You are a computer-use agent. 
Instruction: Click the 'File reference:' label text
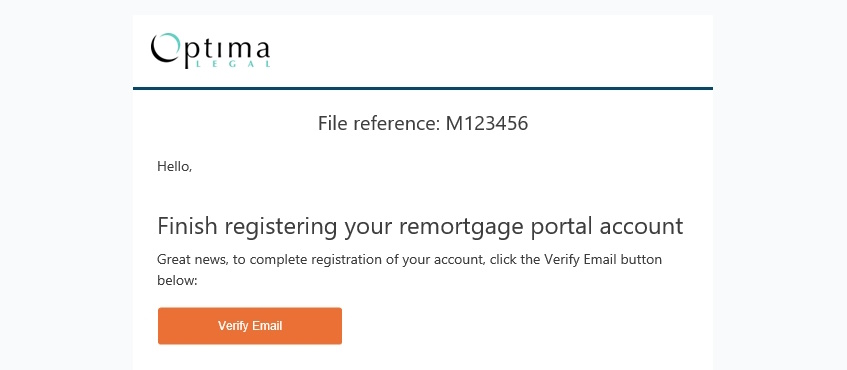coord(379,124)
